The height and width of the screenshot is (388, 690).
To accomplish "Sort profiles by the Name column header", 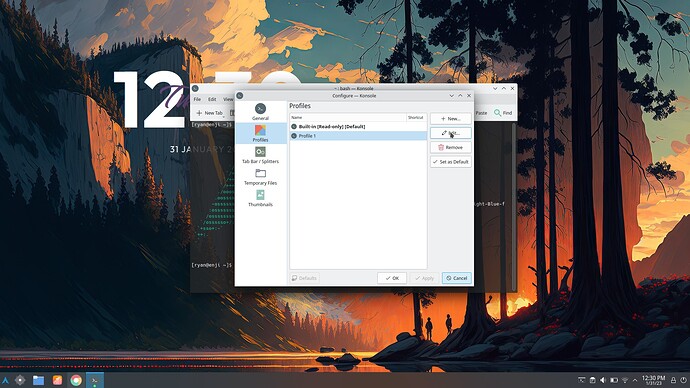I will (x=348, y=117).
